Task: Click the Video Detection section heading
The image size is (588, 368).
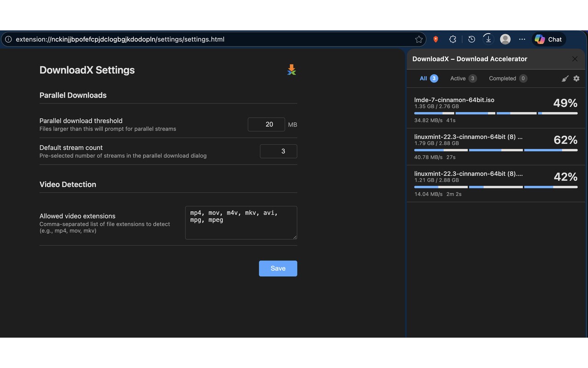Action: (x=68, y=184)
